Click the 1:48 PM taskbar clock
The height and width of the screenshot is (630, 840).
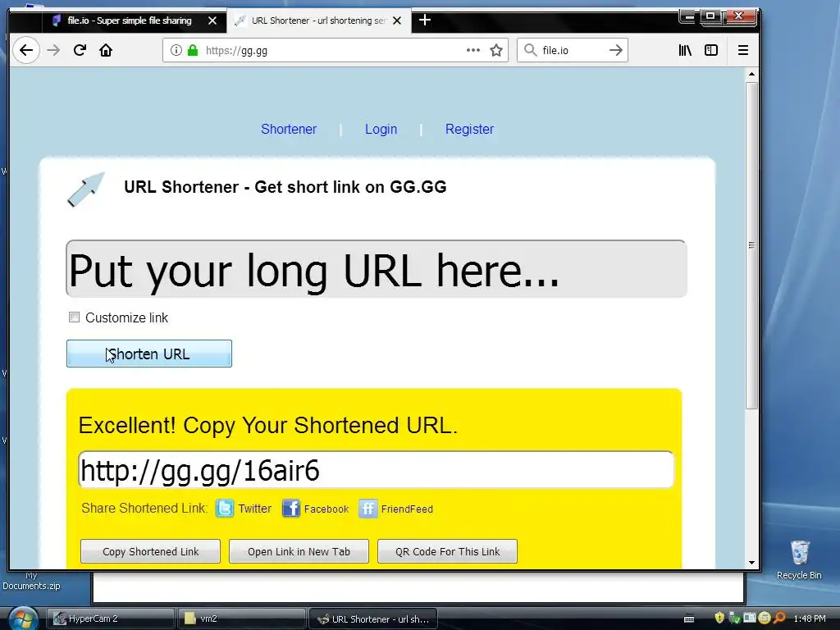tap(810, 619)
